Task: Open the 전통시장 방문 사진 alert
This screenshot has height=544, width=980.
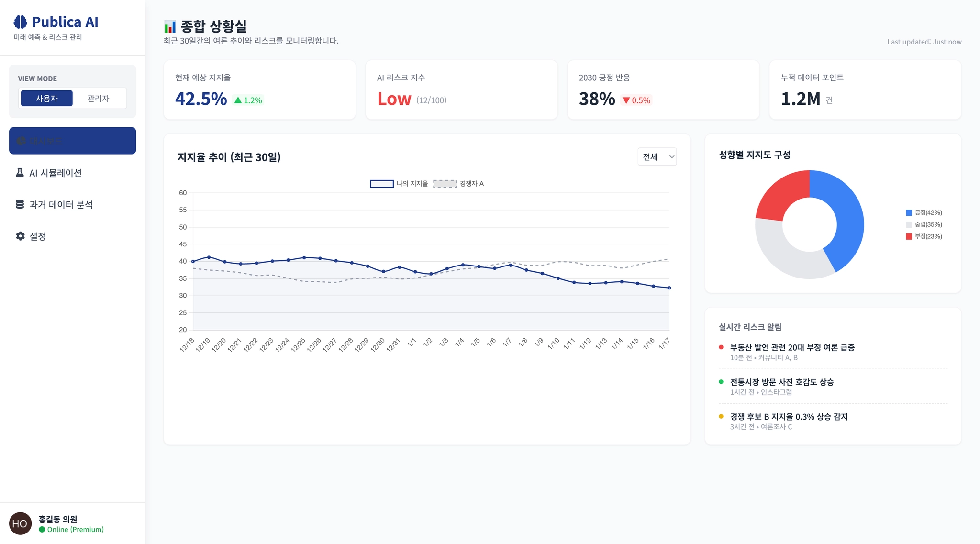Action: click(x=781, y=382)
